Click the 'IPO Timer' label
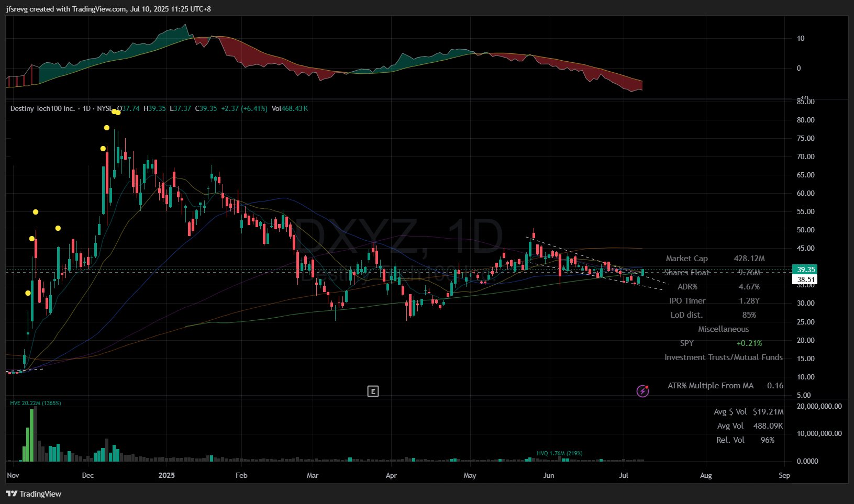854x504 pixels. tap(687, 301)
